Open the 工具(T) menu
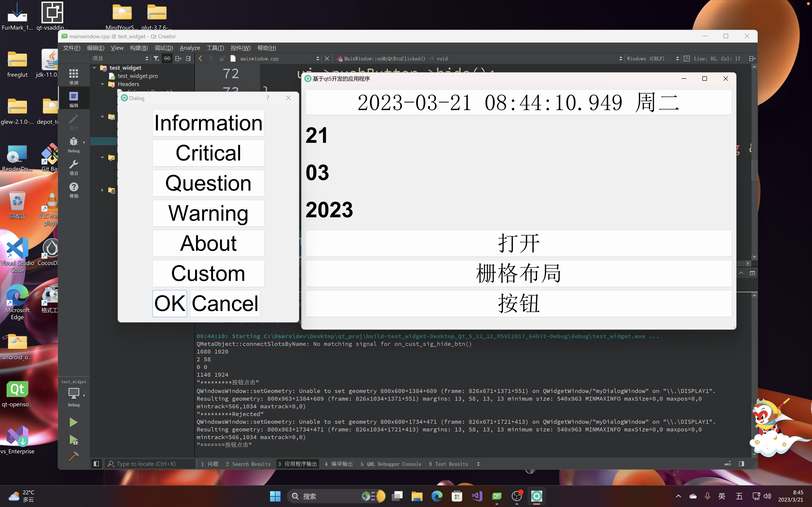This screenshot has width=812, height=507. (x=215, y=48)
